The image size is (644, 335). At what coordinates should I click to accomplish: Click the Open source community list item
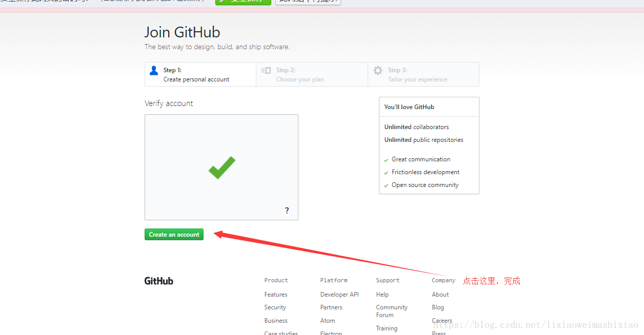pyautogui.click(x=425, y=185)
